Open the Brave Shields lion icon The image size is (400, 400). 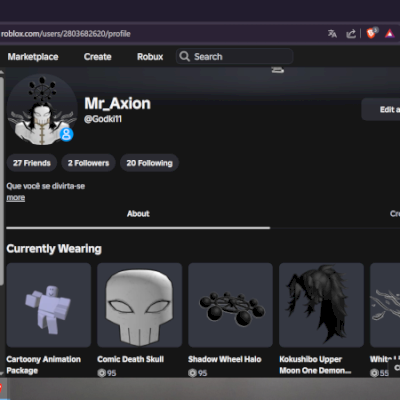pos(372,33)
